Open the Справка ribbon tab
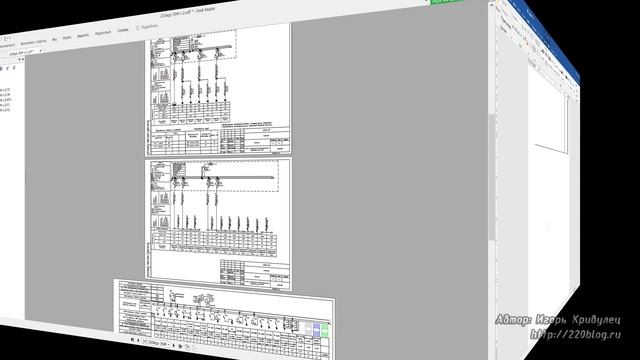This screenshot has width=640, height=360. 122,30
